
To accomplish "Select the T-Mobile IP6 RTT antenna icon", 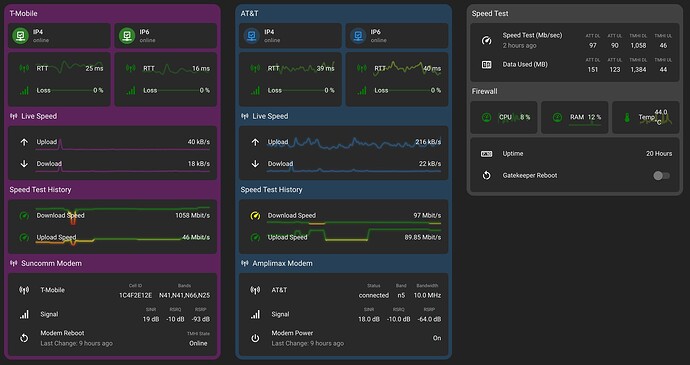I will tap(131, 68).
